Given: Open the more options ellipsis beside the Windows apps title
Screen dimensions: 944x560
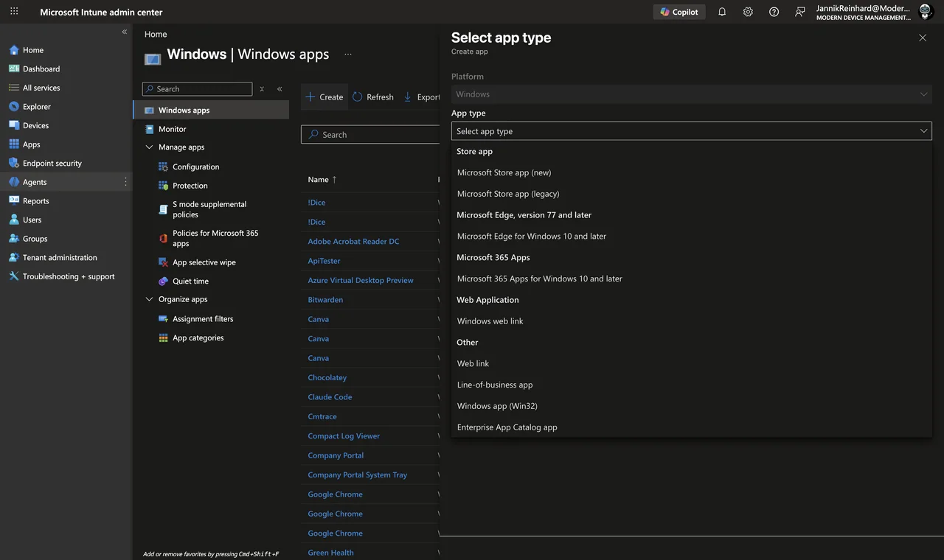Looking at the screenshot, I should [x=348, y=54].
